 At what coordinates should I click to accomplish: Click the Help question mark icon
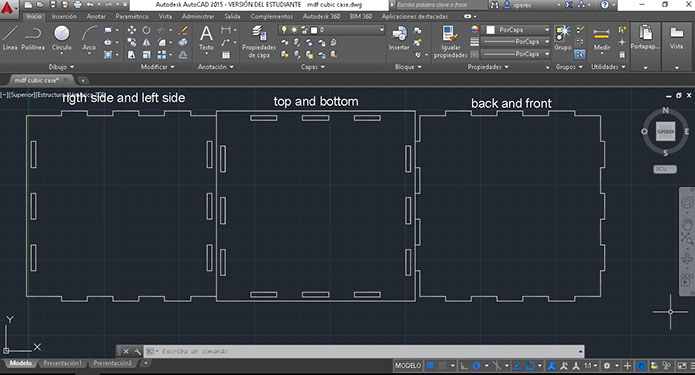(x=605, y=5)
